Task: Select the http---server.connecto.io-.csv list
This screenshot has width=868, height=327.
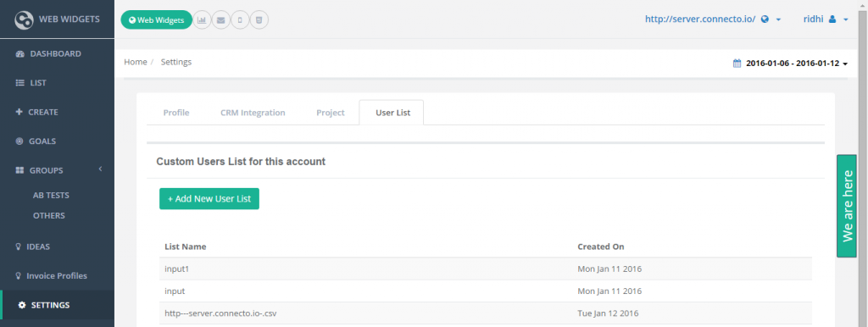Action: pyautogui.click(x=220, y=313)
